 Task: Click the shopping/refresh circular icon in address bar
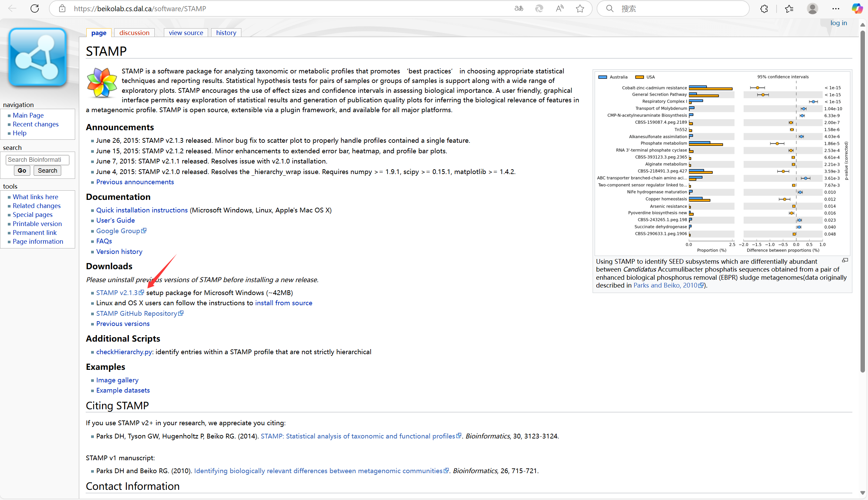539,8
